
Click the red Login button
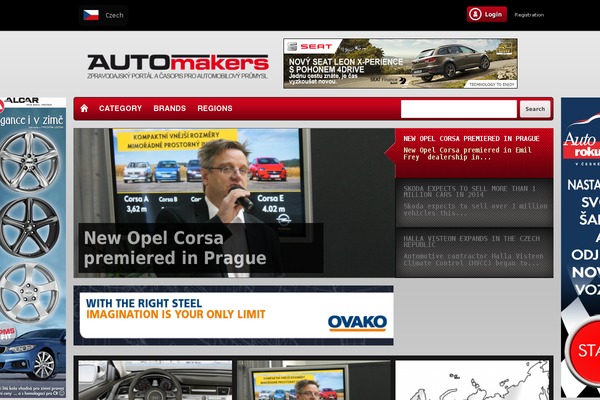[x=487, y=15]
